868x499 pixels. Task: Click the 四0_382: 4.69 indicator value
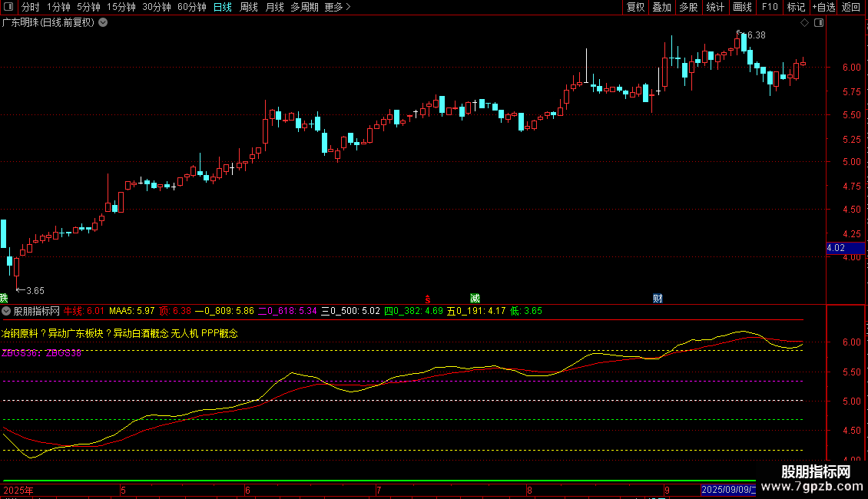413,311
